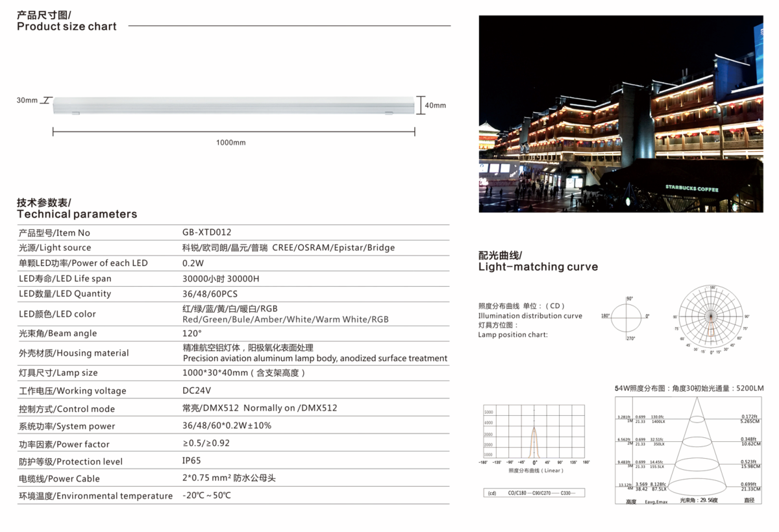Select the "光源/Light source" row label
Image resolution: width=779 pixels, height=532 pixels.
pyautogui.click(x=55, y=248)
